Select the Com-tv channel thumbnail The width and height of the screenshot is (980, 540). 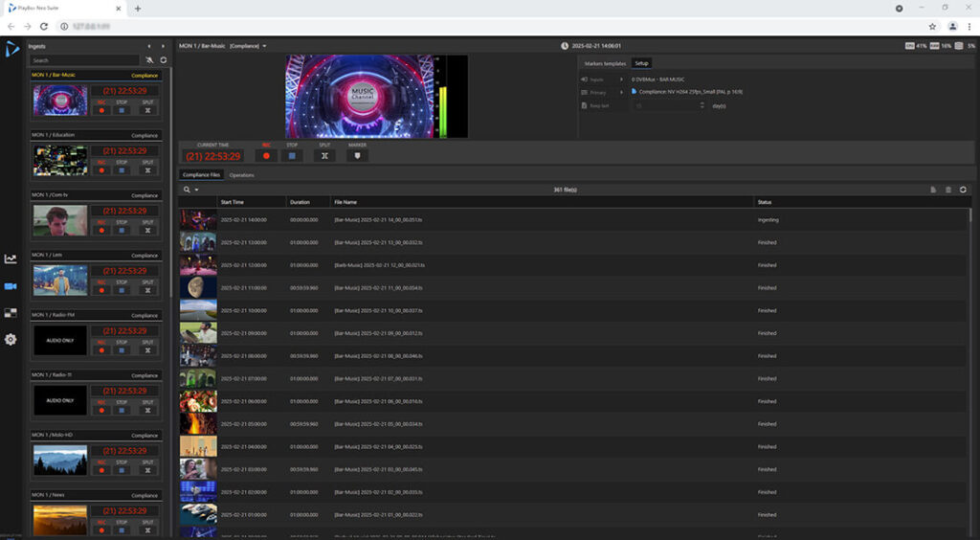point(59,221)
